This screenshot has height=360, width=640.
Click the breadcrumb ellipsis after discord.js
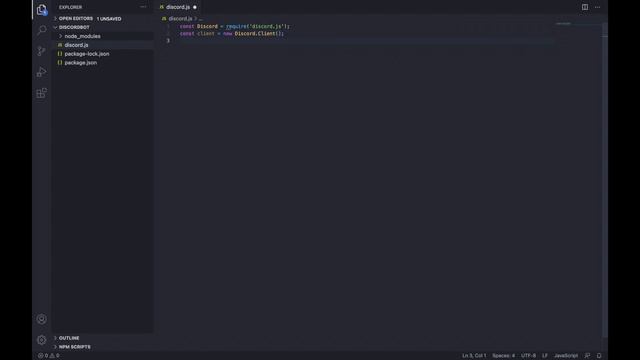[x=200, y=19]
